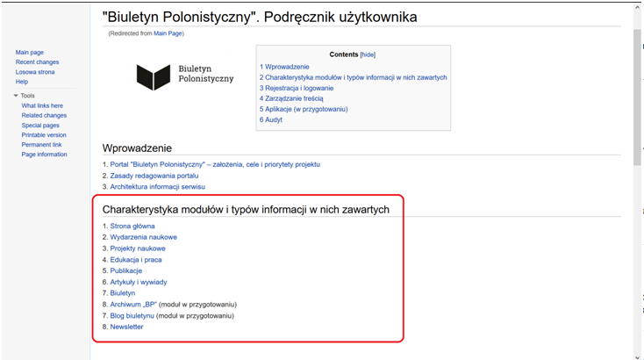This screenshot has width=644, height=360.
Task: Hide the Contents table
Action: pyautogui.click(x=368, y=54)
